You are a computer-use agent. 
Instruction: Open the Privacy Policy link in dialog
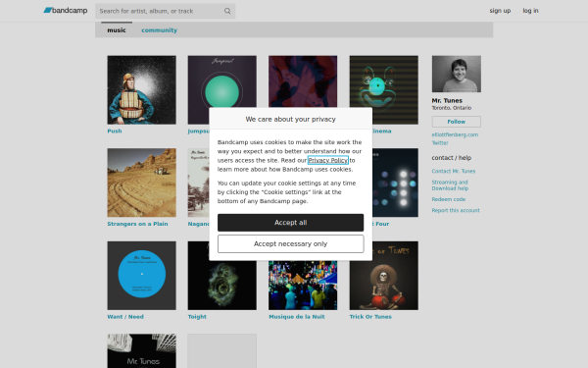coord(328,160)
